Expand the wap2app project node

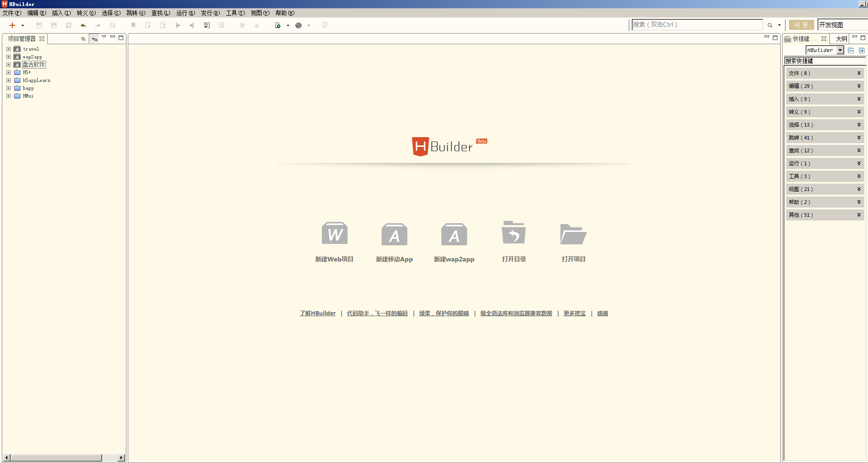point(8,57)
